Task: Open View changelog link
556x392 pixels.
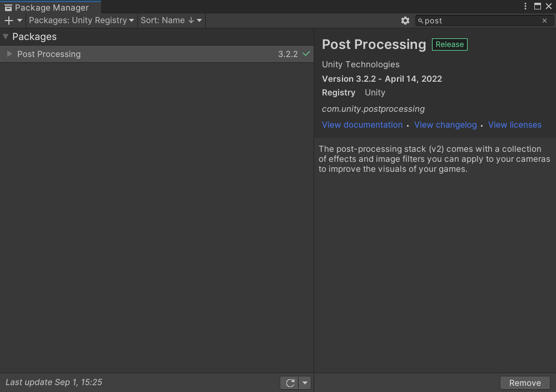Action: click(x=445, y=125)
